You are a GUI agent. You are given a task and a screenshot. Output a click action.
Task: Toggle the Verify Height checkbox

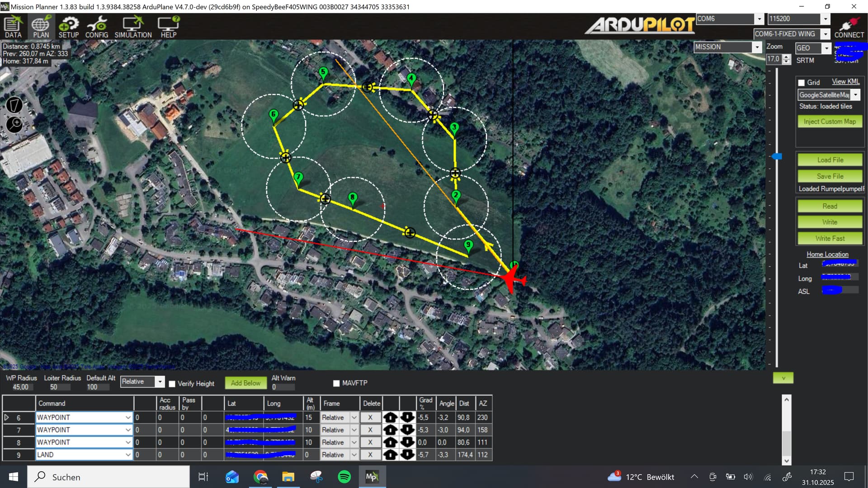(x=172, y=384)
